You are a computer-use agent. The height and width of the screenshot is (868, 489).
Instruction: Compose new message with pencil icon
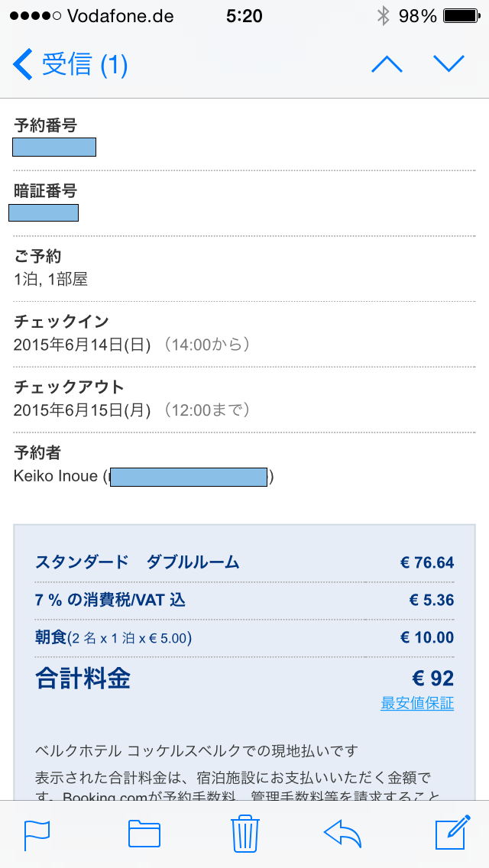(451, 833)
